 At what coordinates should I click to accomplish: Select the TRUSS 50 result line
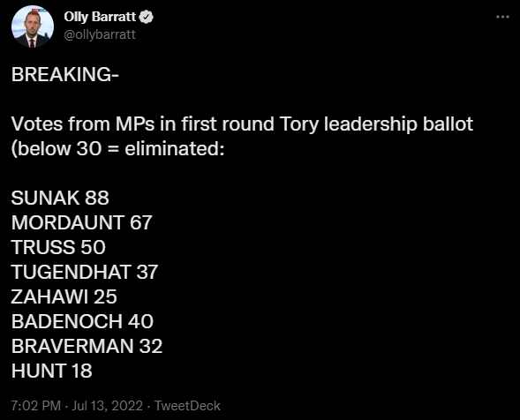(58, 247)
